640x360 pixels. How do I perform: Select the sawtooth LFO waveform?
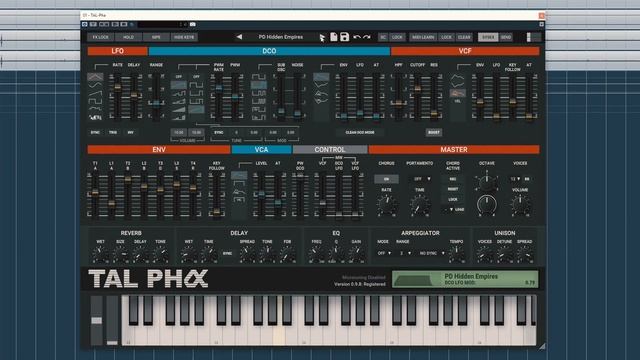95,93
